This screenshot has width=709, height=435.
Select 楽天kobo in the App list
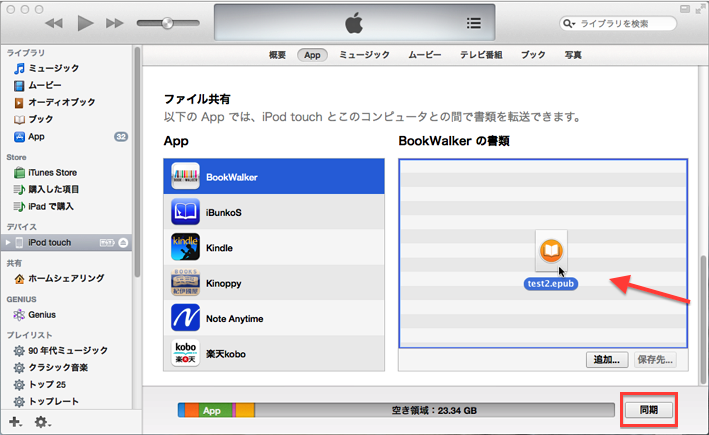coord(274,353)
